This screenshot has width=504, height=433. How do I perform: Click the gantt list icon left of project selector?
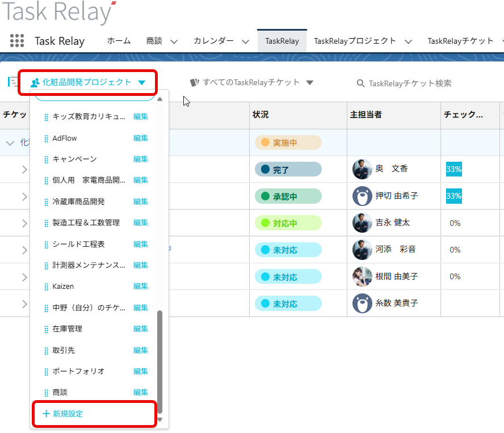point(13,82)
